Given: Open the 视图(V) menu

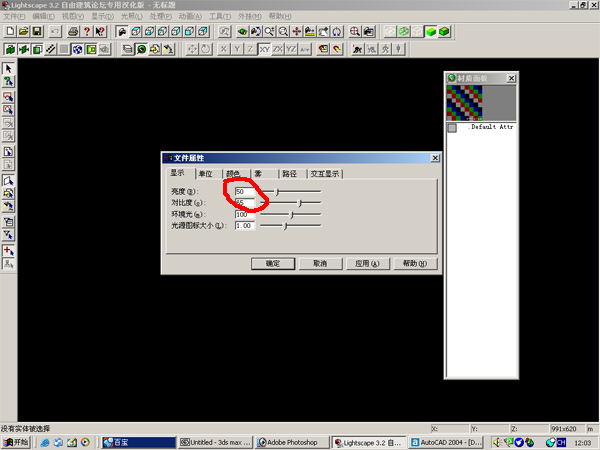Looking at the screenshot, I should tap(73, 16).
